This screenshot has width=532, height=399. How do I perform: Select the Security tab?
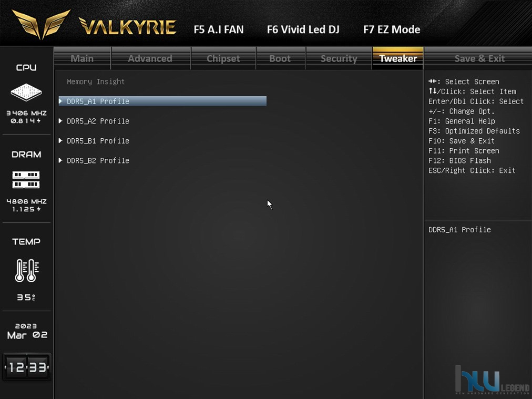[x=339, y=58]
